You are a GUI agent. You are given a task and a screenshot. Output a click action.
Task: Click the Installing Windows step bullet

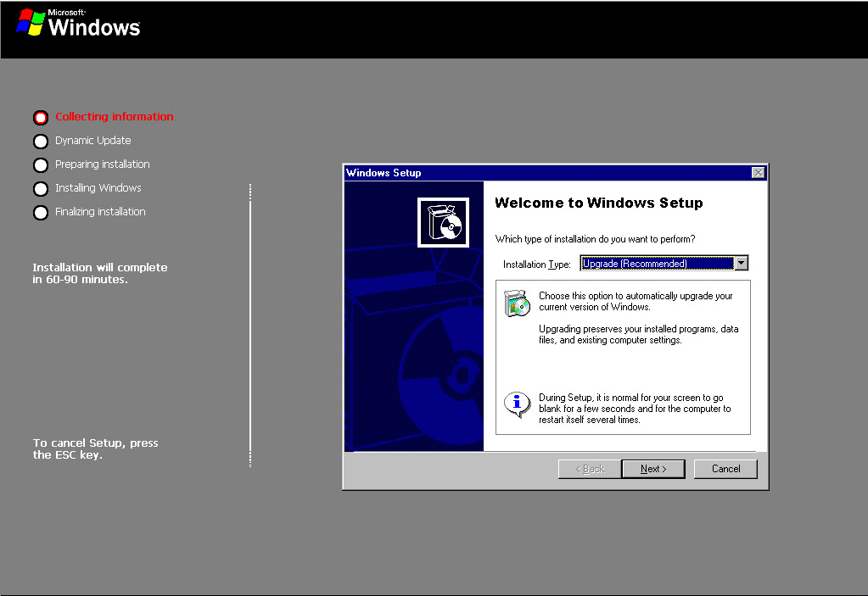click(x=41, y=189)
